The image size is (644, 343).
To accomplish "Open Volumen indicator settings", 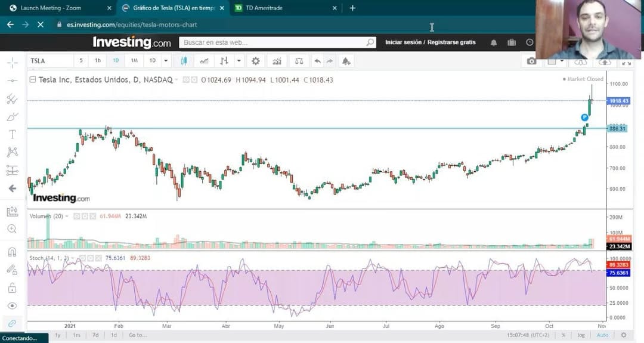I will pyautogui.click(x=85, y=216).
